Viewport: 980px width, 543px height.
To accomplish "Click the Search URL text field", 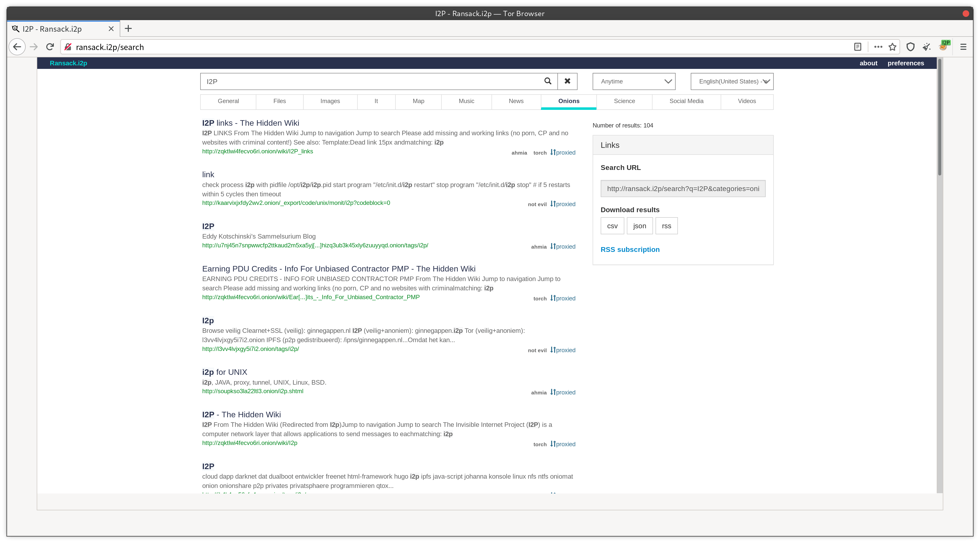I will pyautogui.click(x=682, y=189).
